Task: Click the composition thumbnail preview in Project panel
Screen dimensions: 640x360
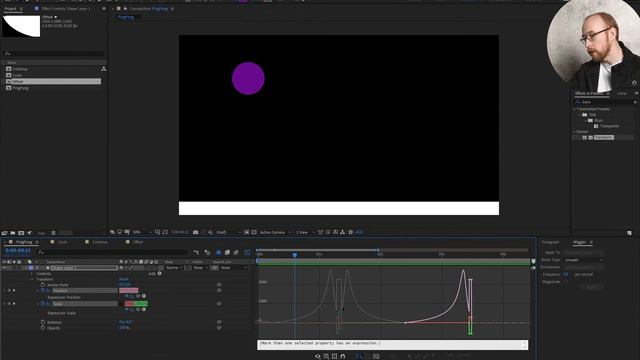Action: (x=21, y=26)
